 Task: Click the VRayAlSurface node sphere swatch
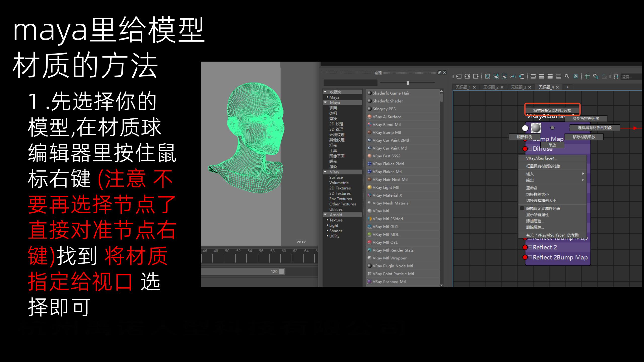536,128
